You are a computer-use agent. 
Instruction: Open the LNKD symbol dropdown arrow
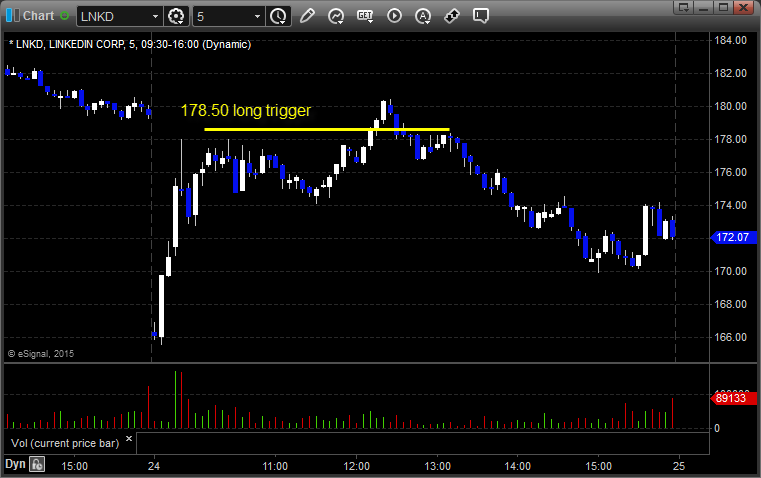coord(155,16)
